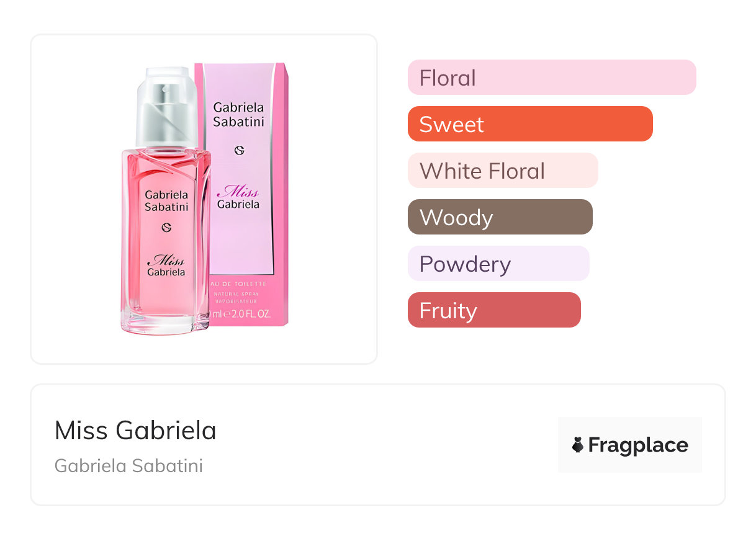This screenshot has width=756, height=536.
Task: Click the Fragplace wordmark text
Action: point(638,445)
